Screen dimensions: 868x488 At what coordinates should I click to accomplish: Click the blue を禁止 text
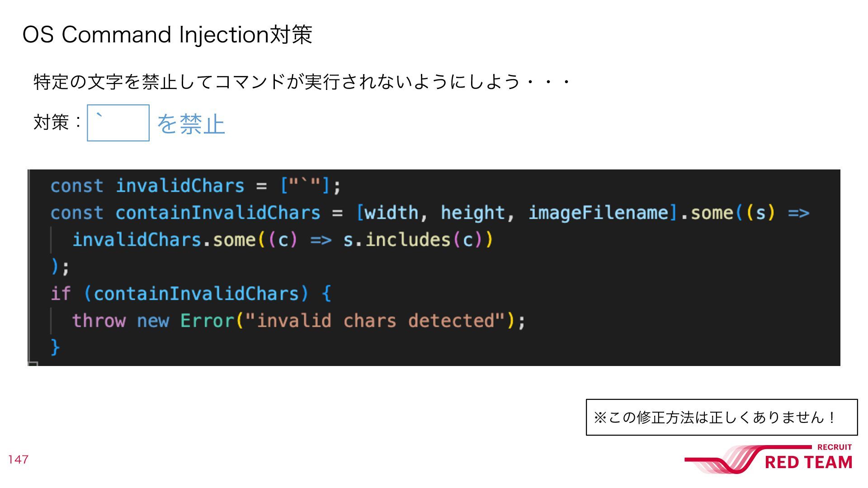(x=191, y=124)
